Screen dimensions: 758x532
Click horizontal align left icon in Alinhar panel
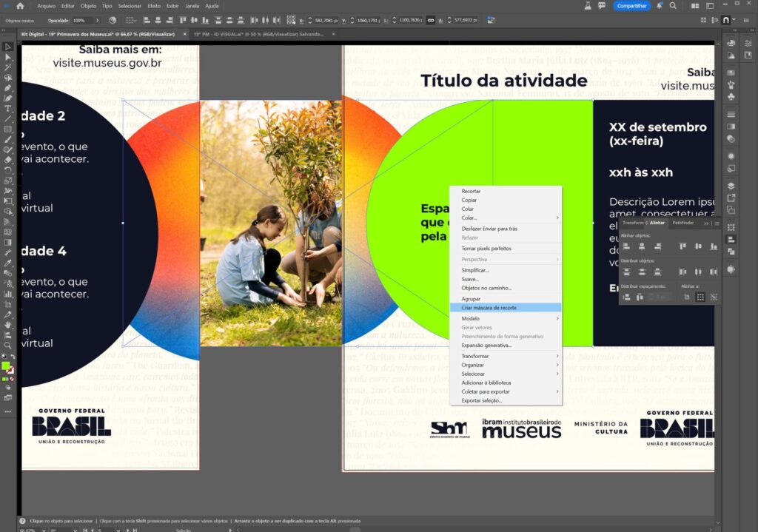pyautogui.click(x=627, y=246)
